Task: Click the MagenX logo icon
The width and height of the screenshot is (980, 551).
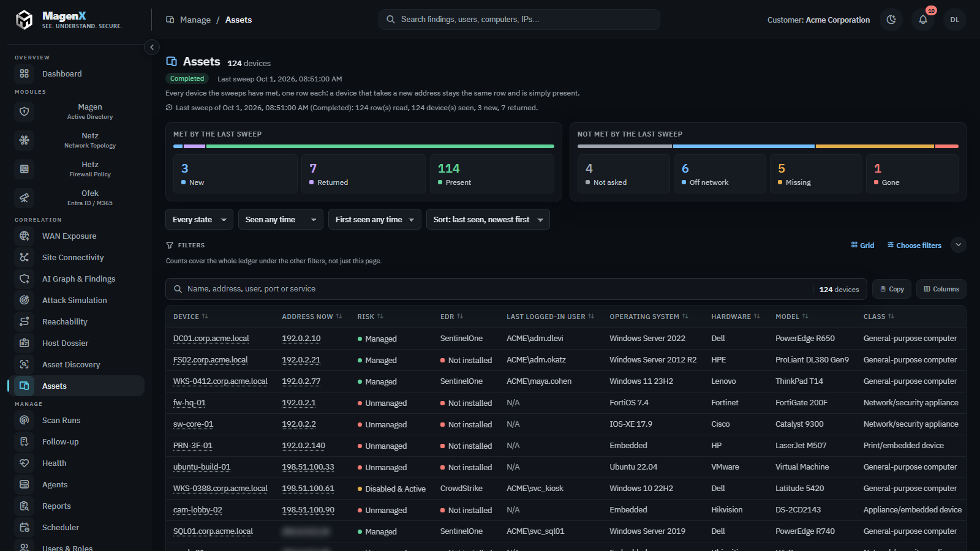Action: coord(24,20)
